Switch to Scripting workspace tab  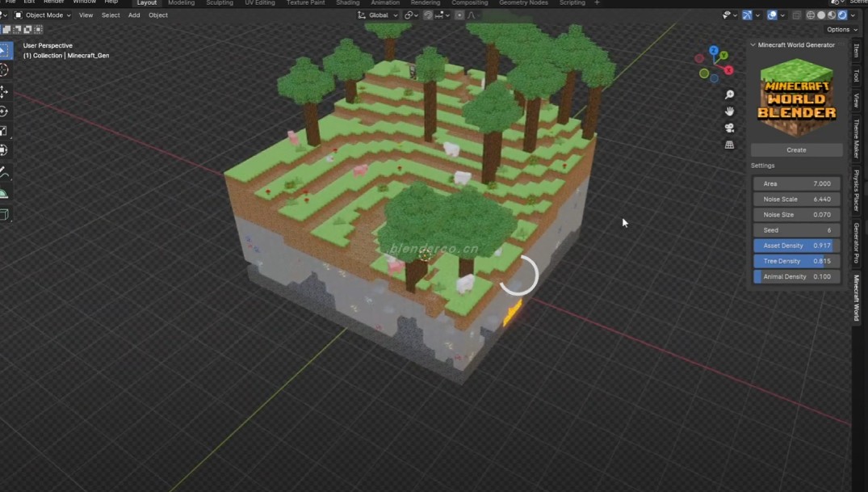point(572,2)
